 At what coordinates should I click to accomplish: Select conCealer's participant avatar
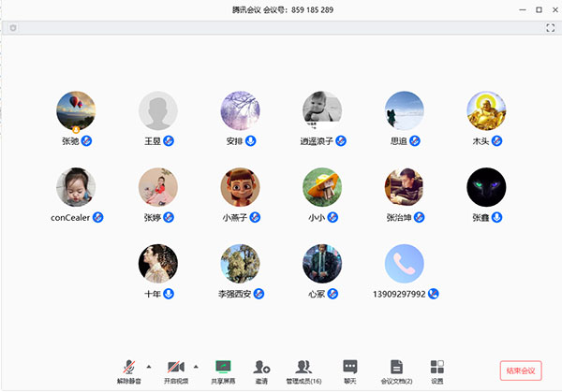pos(76,187)
